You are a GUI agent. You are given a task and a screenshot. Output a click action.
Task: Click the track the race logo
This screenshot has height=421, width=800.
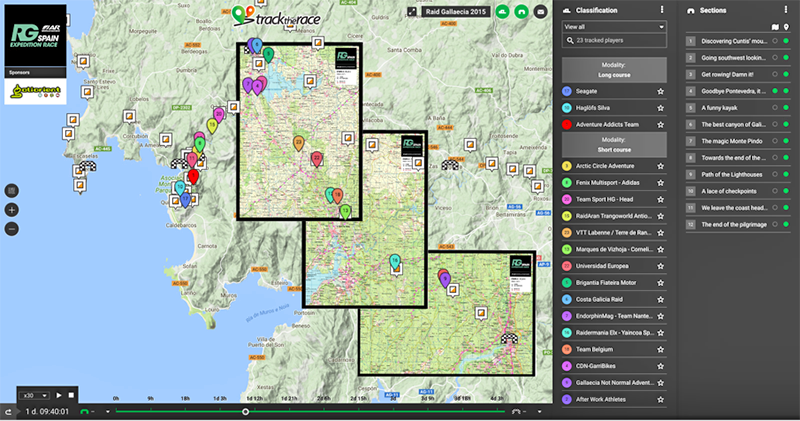tap(276, 17)
